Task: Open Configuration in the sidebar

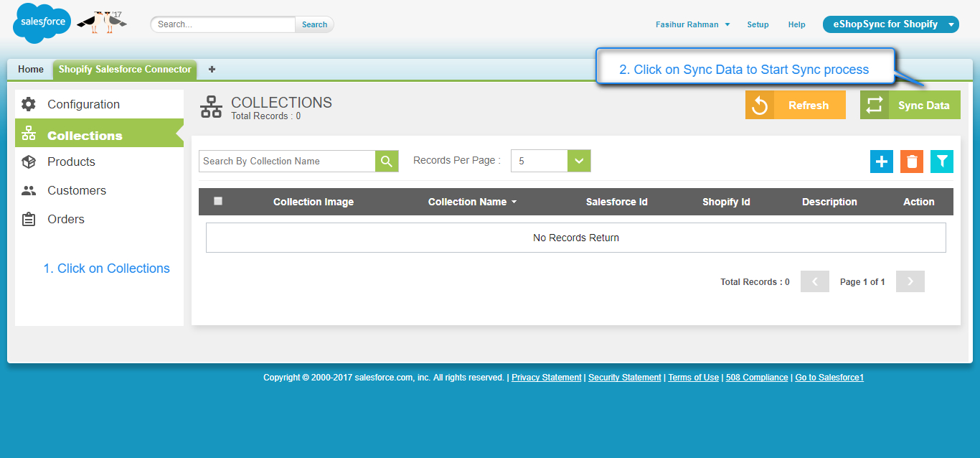Action: tap(99, 104)
